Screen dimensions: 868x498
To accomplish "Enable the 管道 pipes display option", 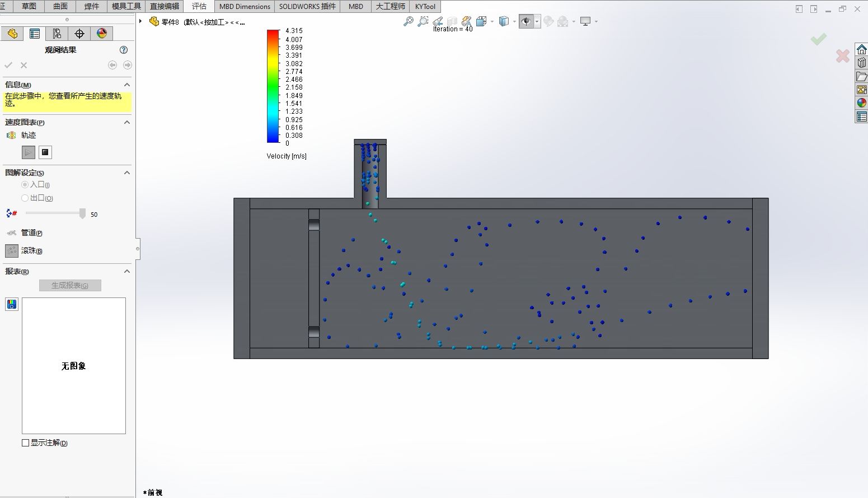I will [11, 232].
